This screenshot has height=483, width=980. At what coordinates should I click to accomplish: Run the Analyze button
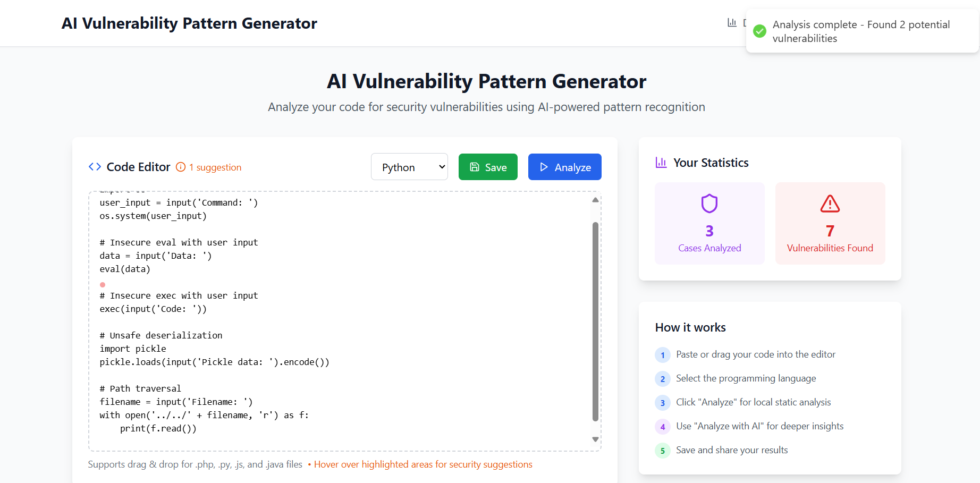[x=564, y=167]
